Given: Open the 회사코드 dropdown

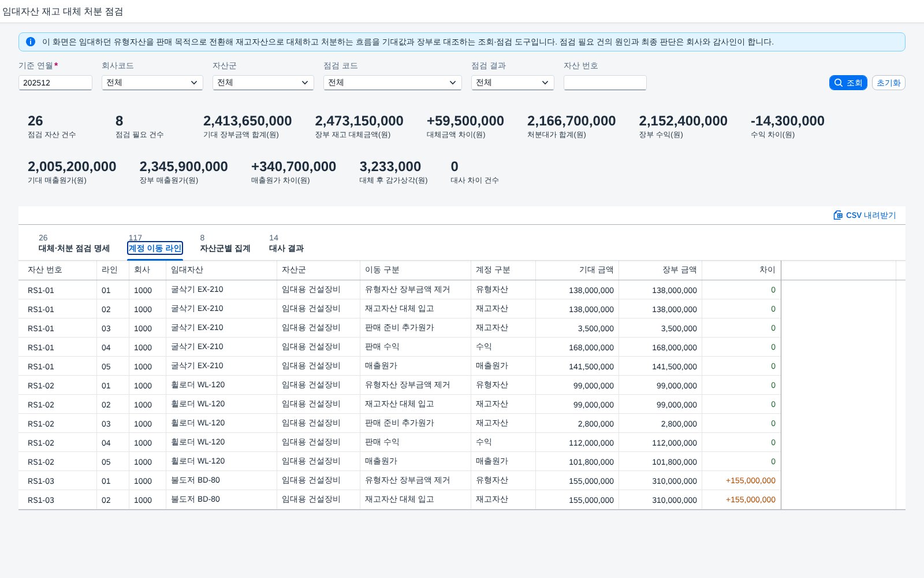Looking at the screenshot, I should 152,83.
